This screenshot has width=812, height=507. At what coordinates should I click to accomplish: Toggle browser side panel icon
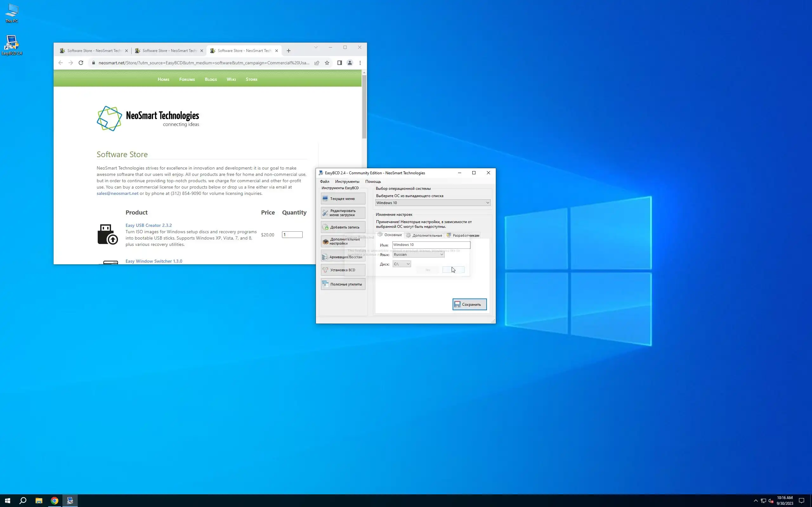[340, 63]
